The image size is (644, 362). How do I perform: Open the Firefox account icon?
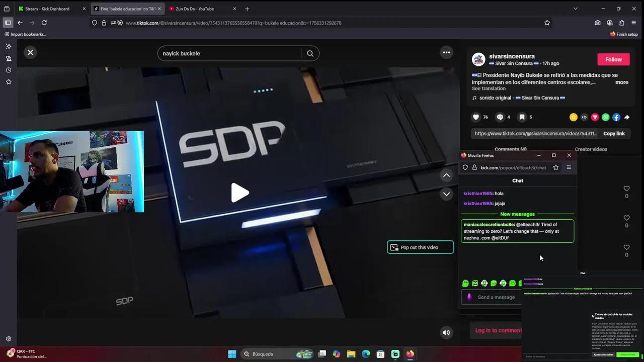[609, 23]
